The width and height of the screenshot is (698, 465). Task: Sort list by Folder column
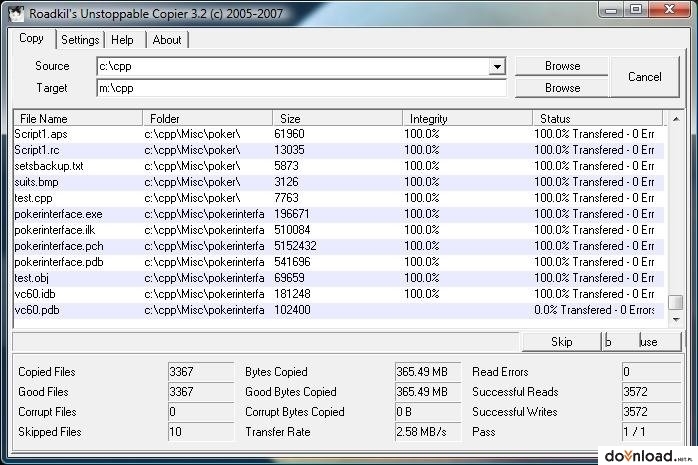(x=208, y=118)
